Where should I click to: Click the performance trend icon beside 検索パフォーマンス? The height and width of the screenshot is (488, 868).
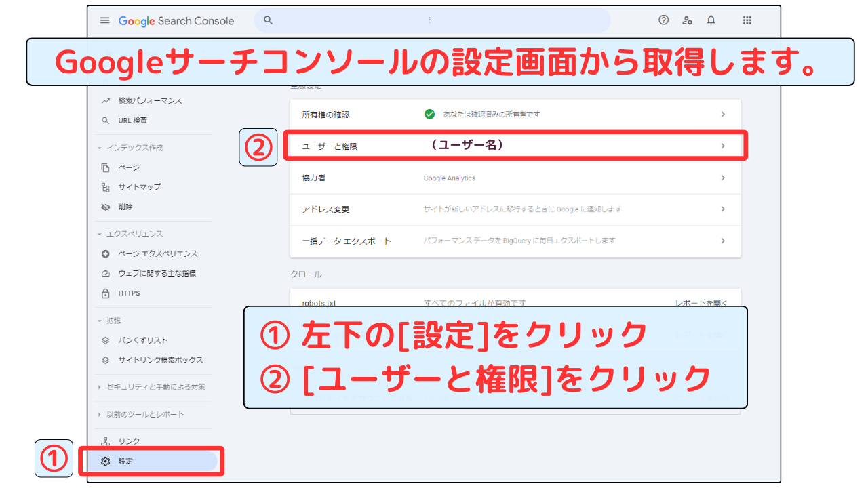(x=105, y=100)
